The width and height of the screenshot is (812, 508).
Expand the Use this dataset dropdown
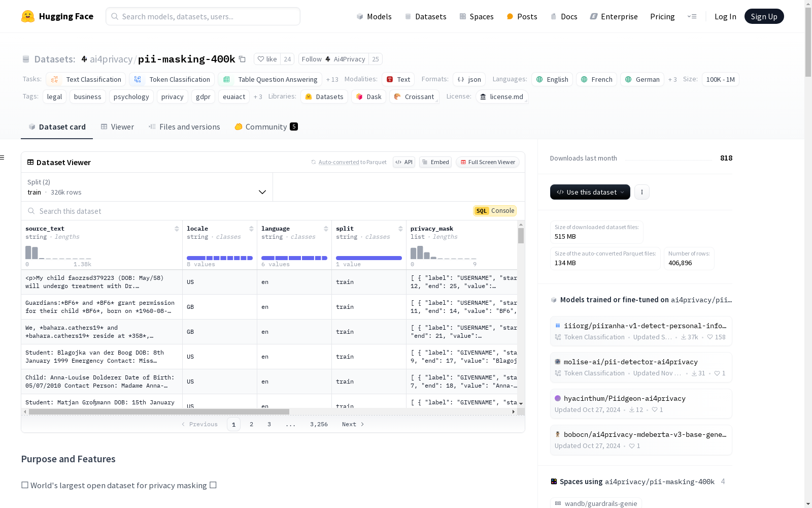[590, 192]
